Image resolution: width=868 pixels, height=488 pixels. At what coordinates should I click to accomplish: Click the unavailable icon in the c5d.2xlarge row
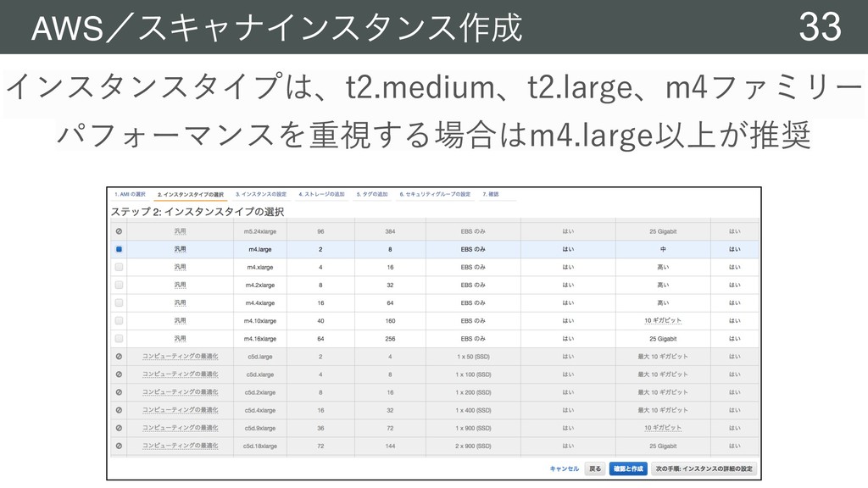[119, 392]
